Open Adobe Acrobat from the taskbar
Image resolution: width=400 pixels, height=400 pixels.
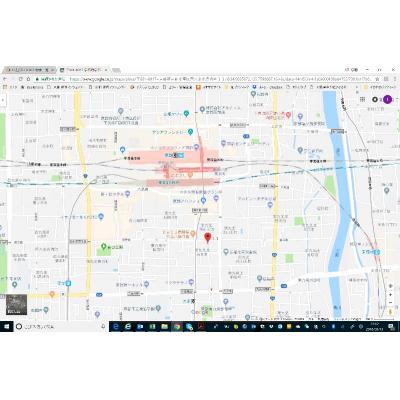201,327
